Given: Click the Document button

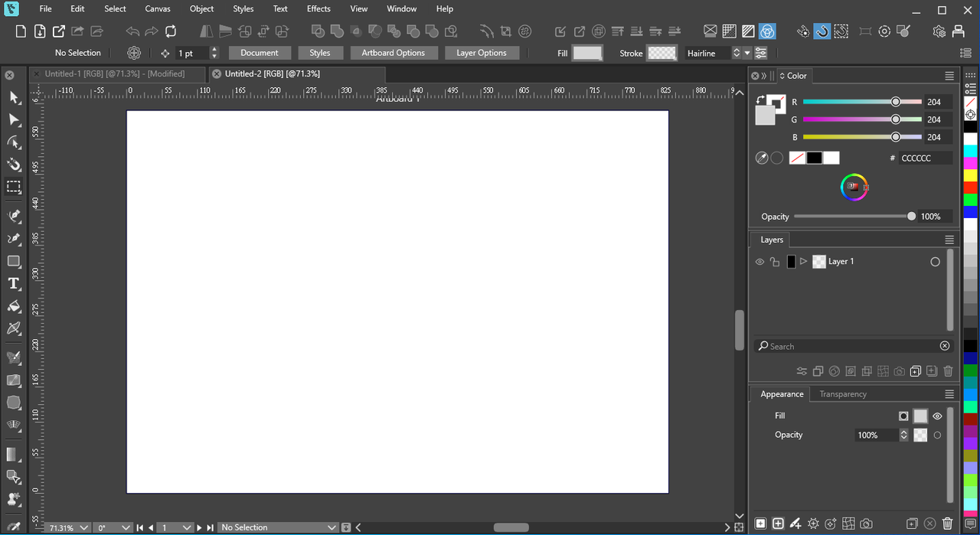Looking at the screenshot, I should pos(260,53).
